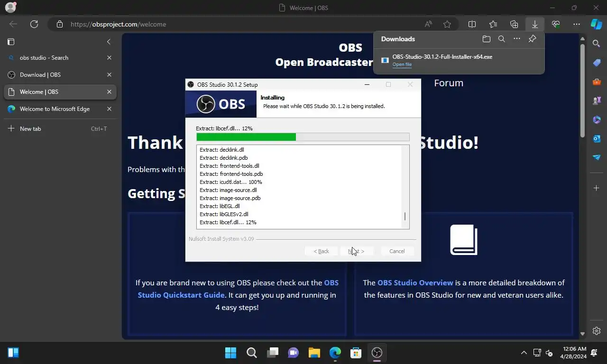Image resolution: width=607 pixels, height=364 pixels.
Task: Switch to the obs studio - Search tab
Action: pos(60,58)
